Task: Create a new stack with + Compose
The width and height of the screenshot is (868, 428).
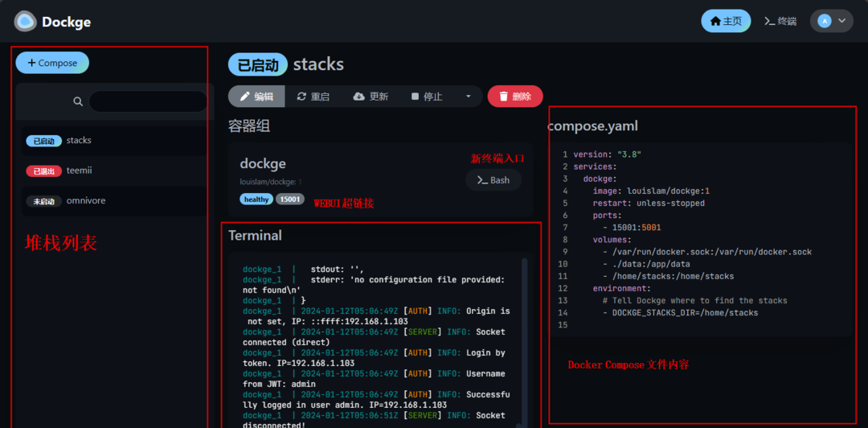Action: 52,63
